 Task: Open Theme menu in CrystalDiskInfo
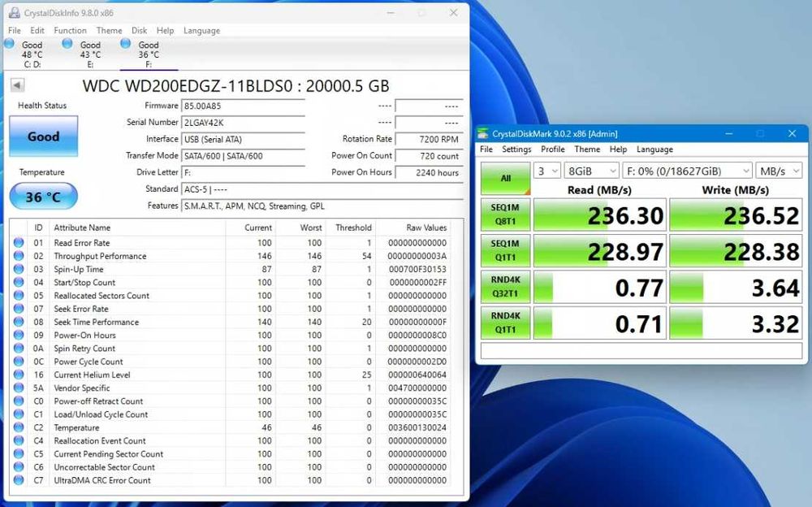pos(109,31)
